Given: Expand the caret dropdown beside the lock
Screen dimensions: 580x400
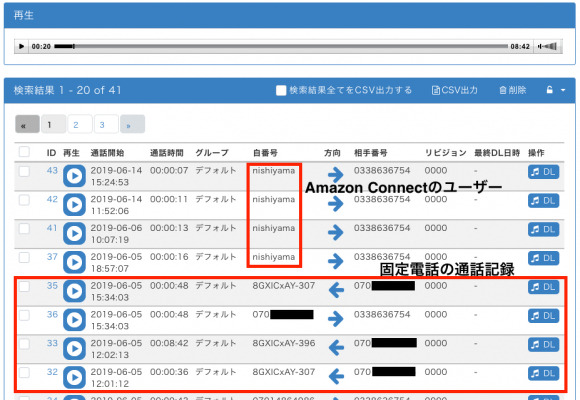Looking at the screenshot, I should tap(563, 90).
